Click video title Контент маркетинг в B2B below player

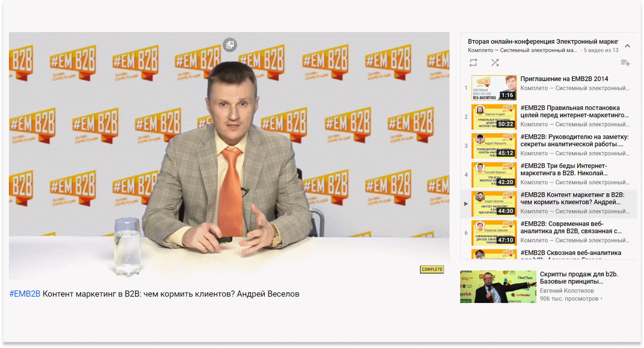(x=171, y=294)
